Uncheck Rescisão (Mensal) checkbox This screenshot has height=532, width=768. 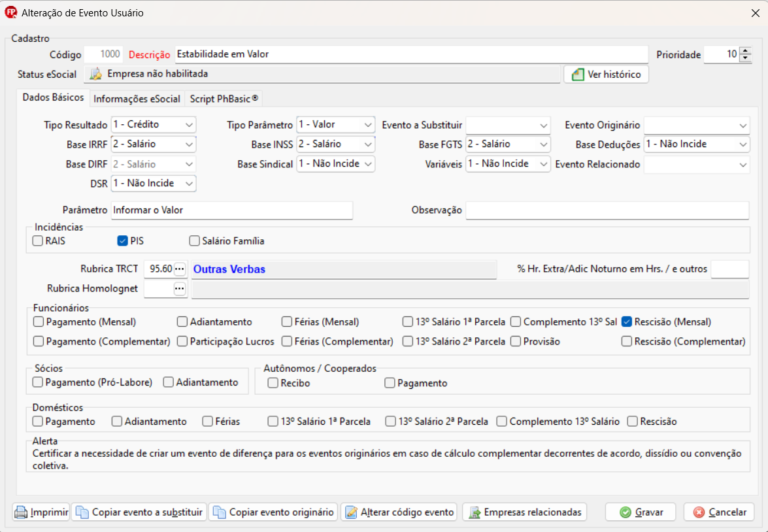[626, 322]
